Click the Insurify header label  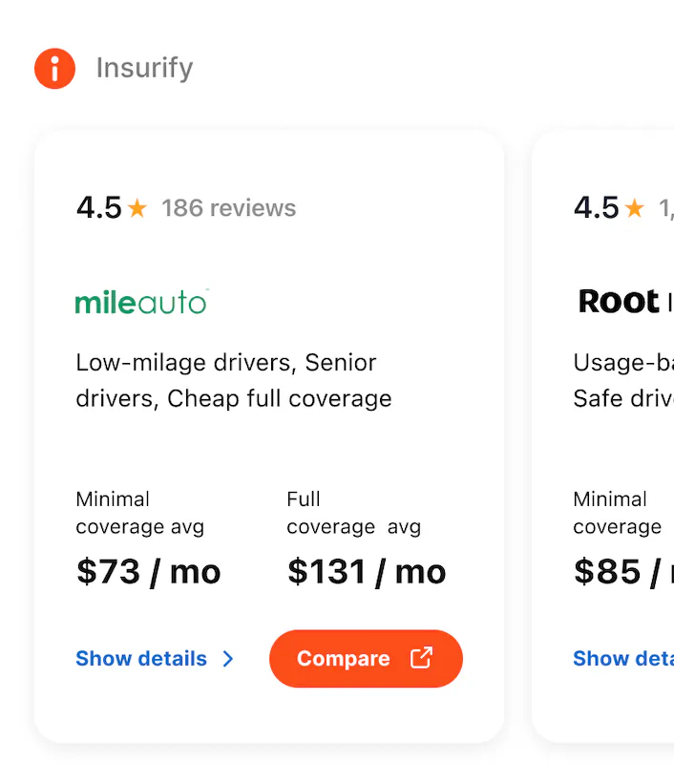(x=143, y=68)
